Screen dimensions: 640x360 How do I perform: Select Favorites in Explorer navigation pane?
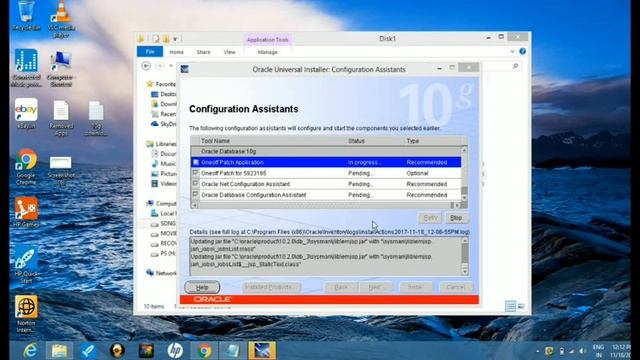pos(161,84)
